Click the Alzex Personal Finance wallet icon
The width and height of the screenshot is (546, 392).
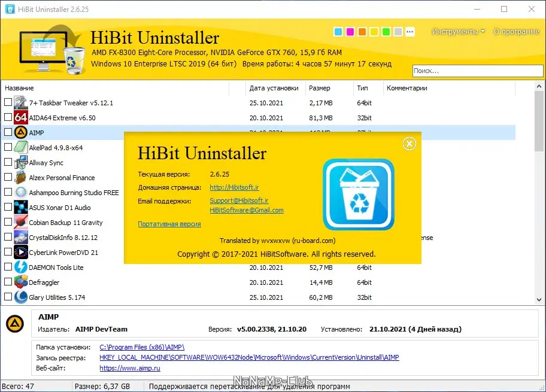(x=20, y=177)
